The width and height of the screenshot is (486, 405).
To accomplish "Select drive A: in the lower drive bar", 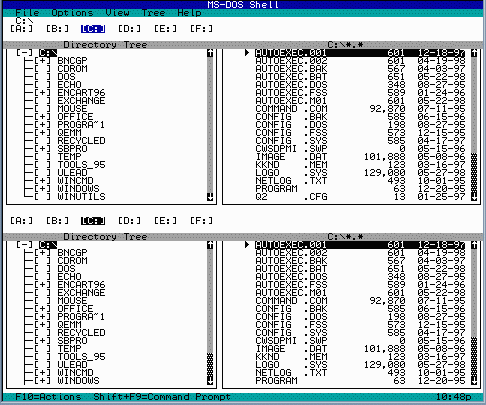I will click(x=22, y=221).
